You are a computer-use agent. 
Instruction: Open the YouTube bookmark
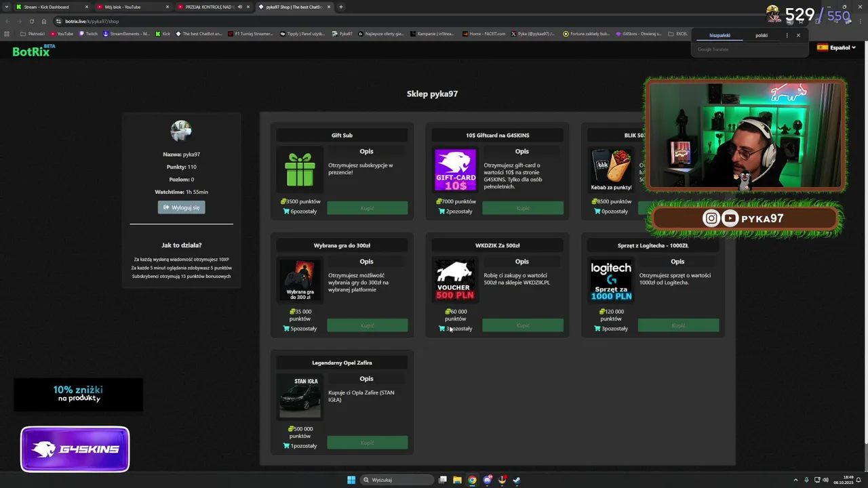tap(62, 34)
